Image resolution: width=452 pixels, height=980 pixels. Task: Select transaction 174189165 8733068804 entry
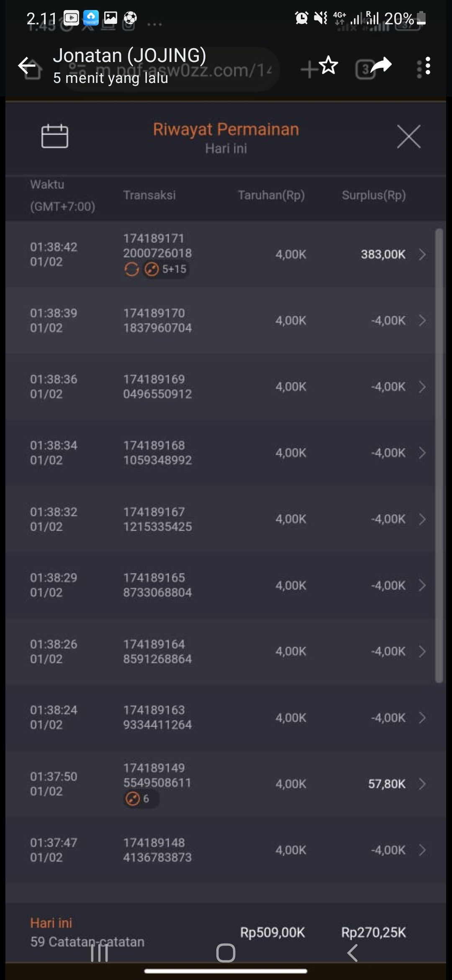point(157,585)
